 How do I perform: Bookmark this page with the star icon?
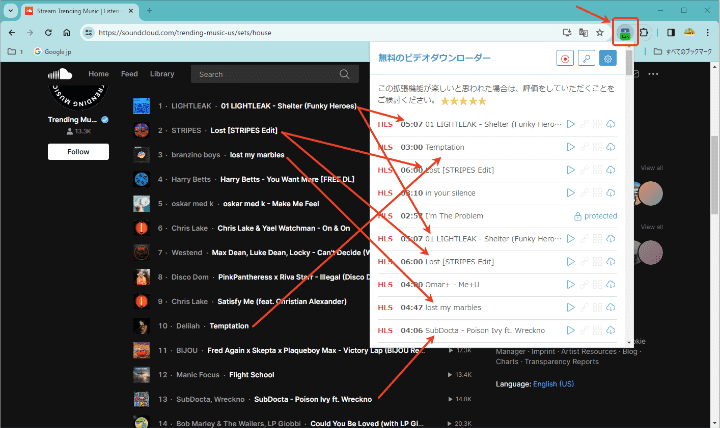[x=599, y=33]
